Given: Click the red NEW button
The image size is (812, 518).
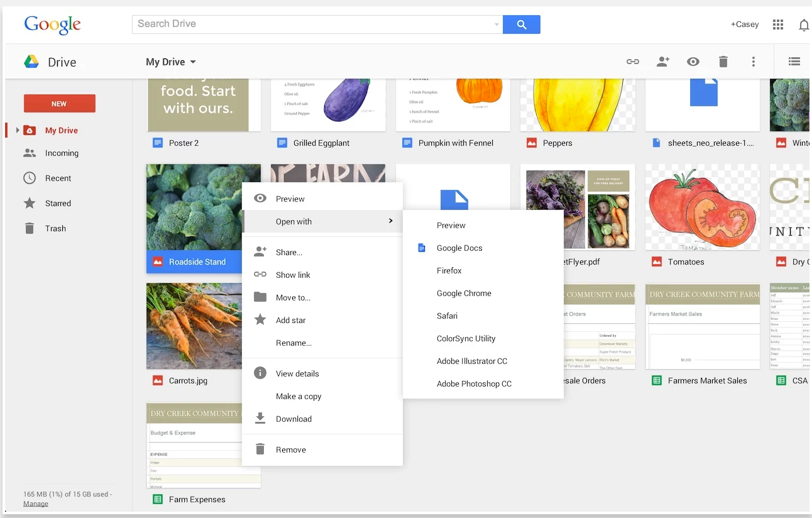Looking at the screenshot, I should (x=60, y=104).
